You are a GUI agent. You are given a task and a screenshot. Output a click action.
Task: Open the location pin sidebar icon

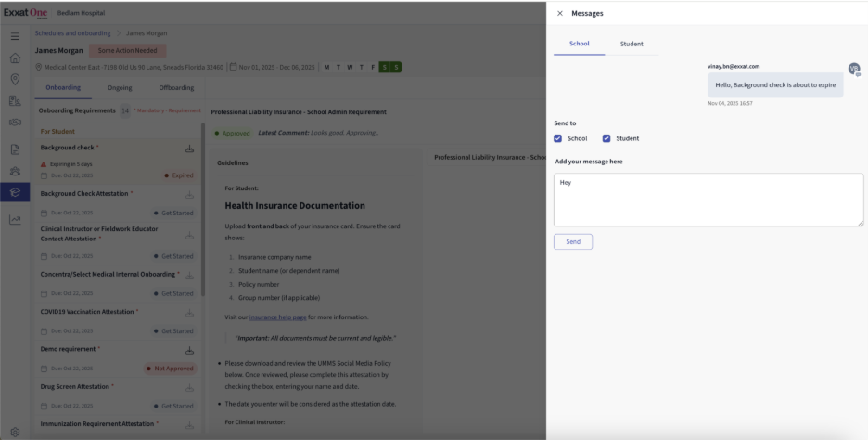(x=15, y=79)
